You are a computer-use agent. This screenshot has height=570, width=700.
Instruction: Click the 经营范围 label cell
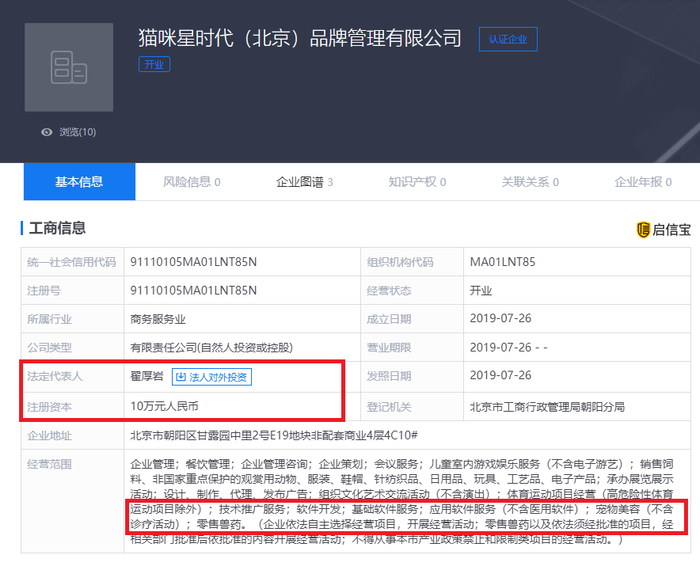coord(72,501)
